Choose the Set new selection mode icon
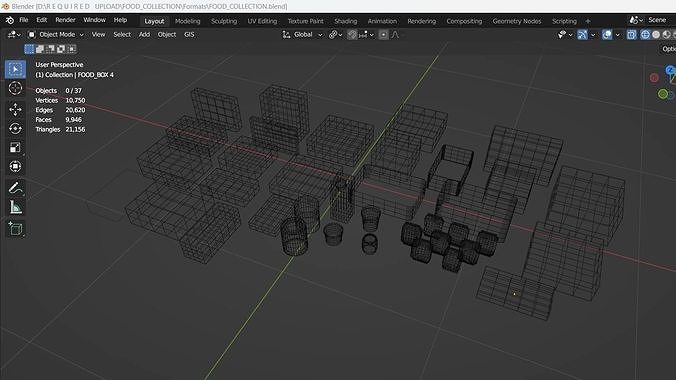This screenshot has width=676, height=380. (29, 49)
